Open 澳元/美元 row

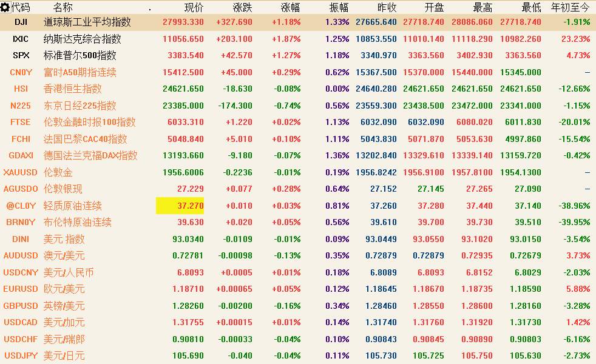[64, 256]
